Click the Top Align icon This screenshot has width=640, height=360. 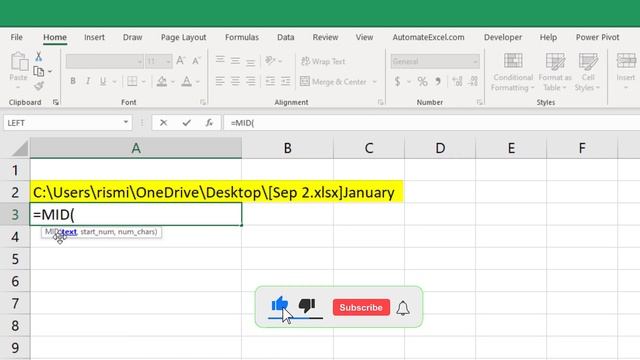pos(220,60)
